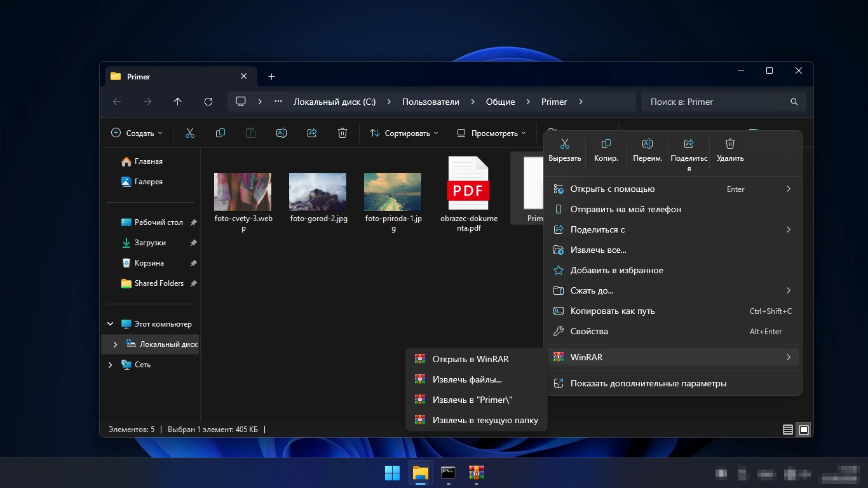Refresh the current folder
The width and height of the screenshot is (868, 488).
[x=208, y=102]
